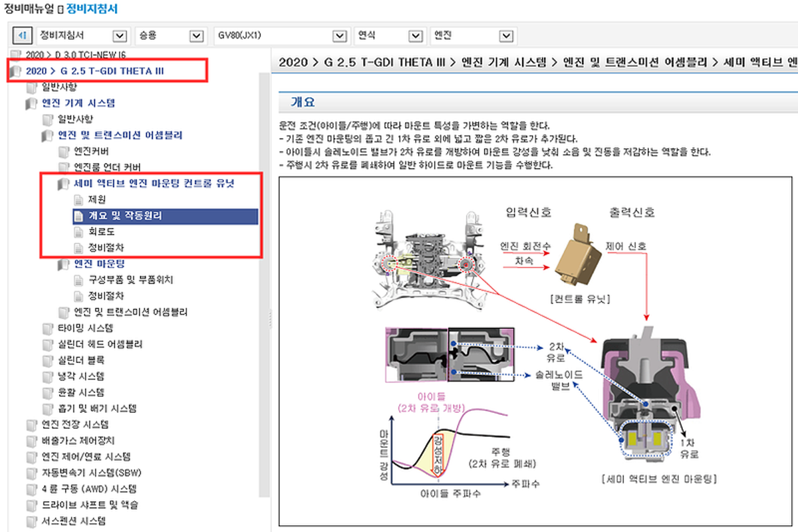Open the 승용 vehicle type dropdown

coord(196,36)
